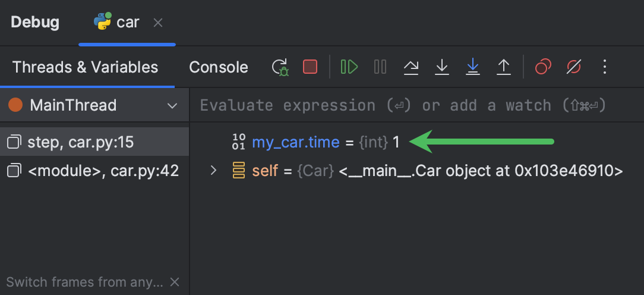Step into my code only

473,67
